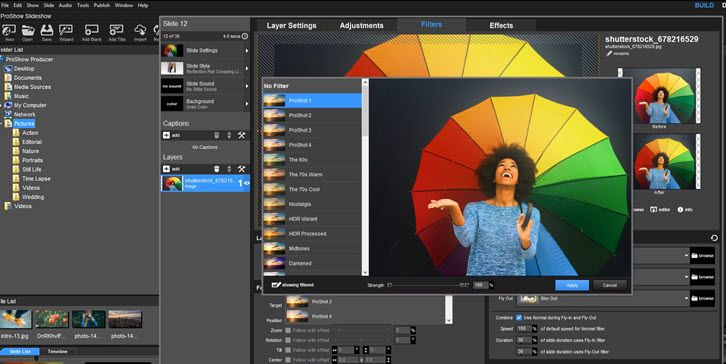Image resolution: width=726 pixels, height=364 pixels.
Task: Open File menu
Action: (x=5, y=5)
